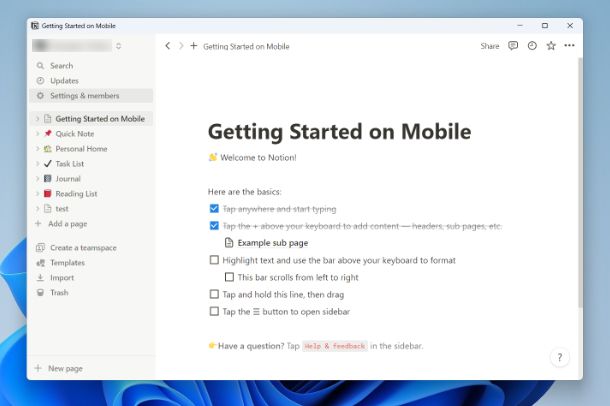Open the workspace switcher arrows
This screenshot has width=610, height=406.
click(119, 46)
